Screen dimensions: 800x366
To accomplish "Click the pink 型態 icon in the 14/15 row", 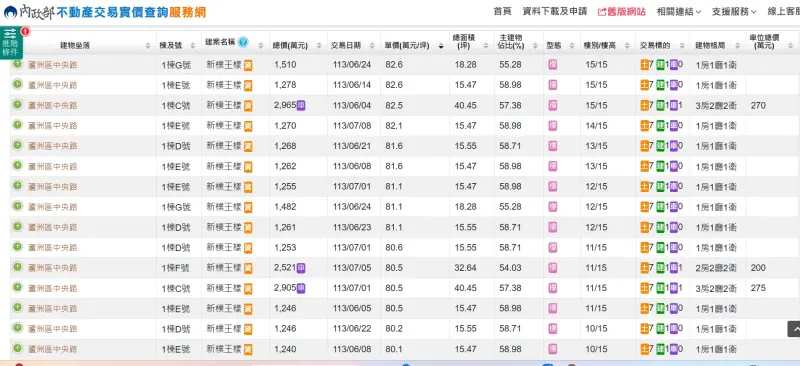I will [553, 126].
